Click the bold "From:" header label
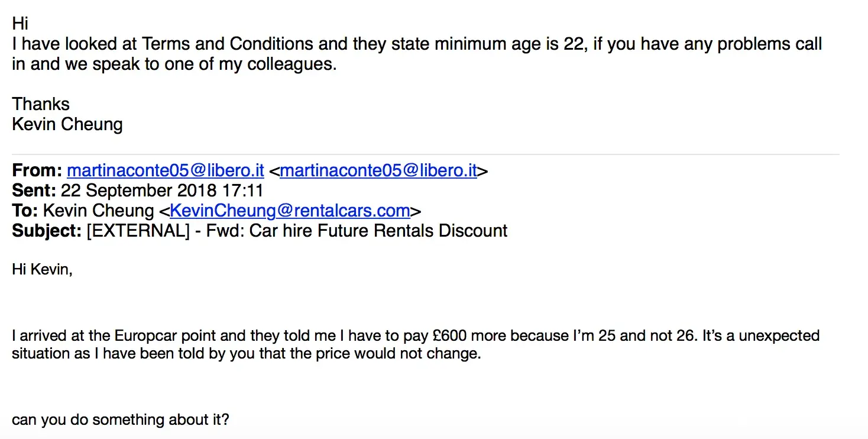868x439 pixels. click(37, 171)
